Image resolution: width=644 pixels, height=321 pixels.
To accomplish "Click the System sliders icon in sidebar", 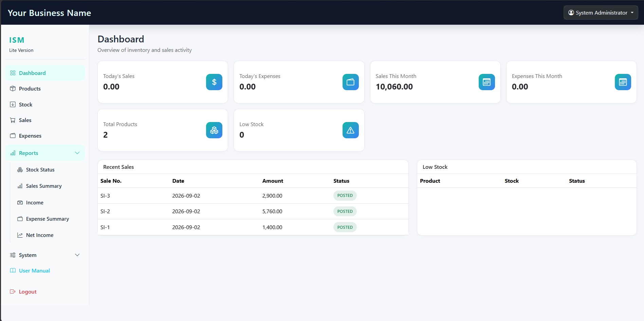I will (x=13, y=255).
